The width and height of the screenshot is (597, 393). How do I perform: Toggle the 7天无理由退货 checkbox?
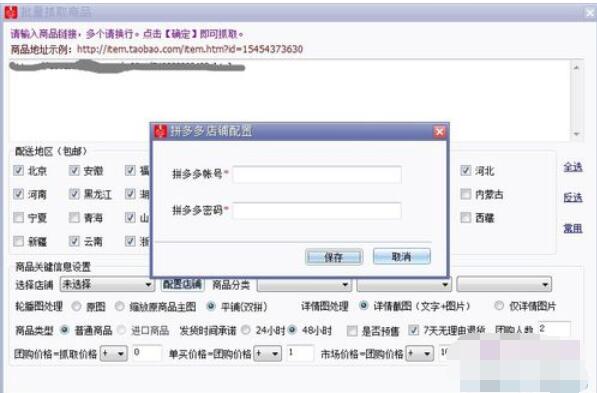click(413, 330)
